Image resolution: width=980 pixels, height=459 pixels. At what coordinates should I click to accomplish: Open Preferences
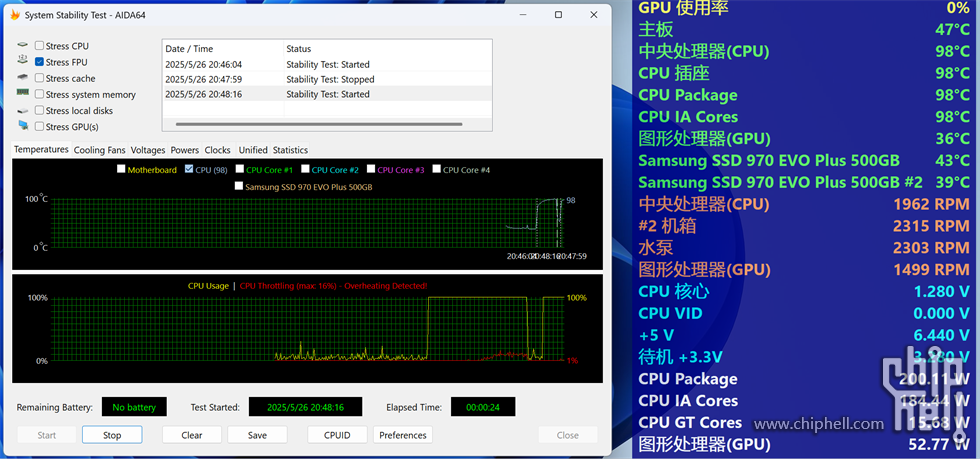402,435
